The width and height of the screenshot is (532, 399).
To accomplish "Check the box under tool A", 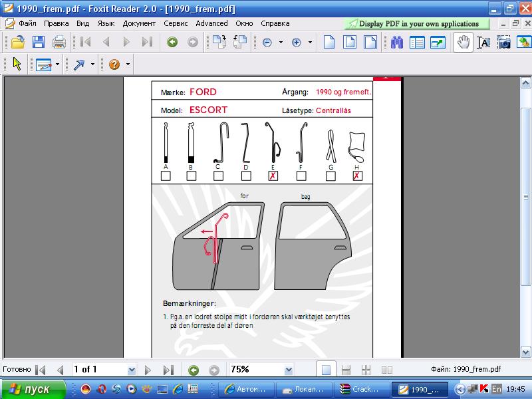I will [166, 176].
